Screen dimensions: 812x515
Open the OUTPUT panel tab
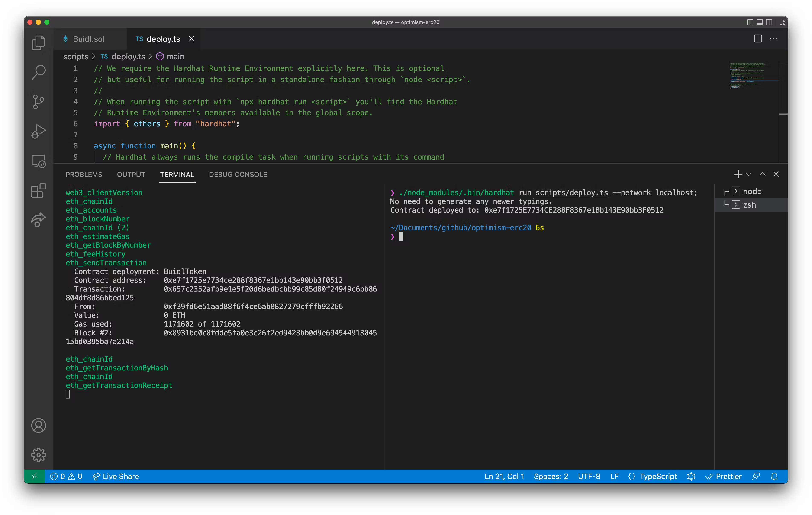point(131,175)
